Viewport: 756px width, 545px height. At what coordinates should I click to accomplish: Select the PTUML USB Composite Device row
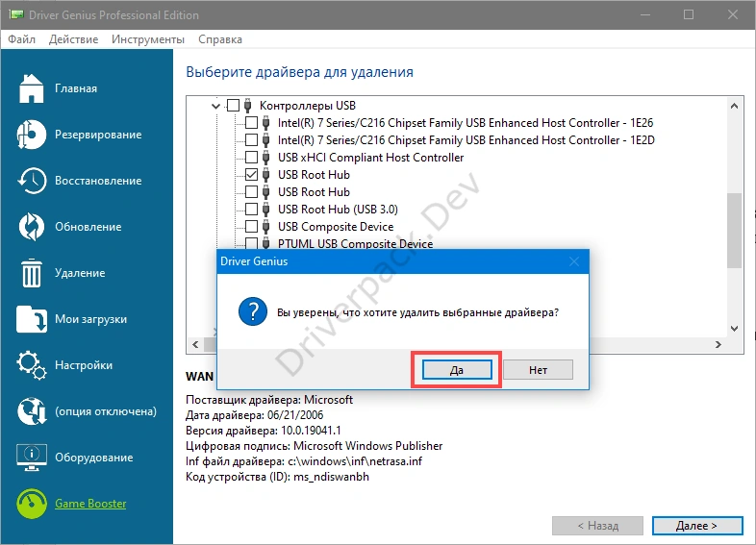pos(355,243)
